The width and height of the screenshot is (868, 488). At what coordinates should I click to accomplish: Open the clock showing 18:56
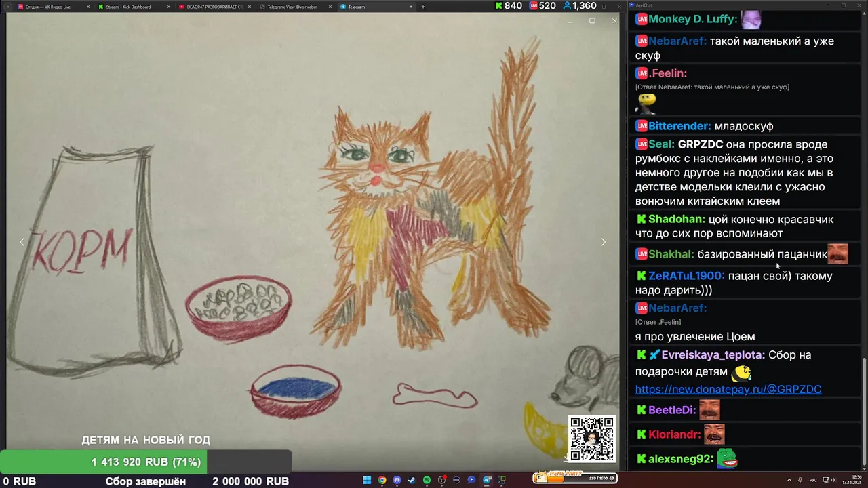tap(851, 480)
